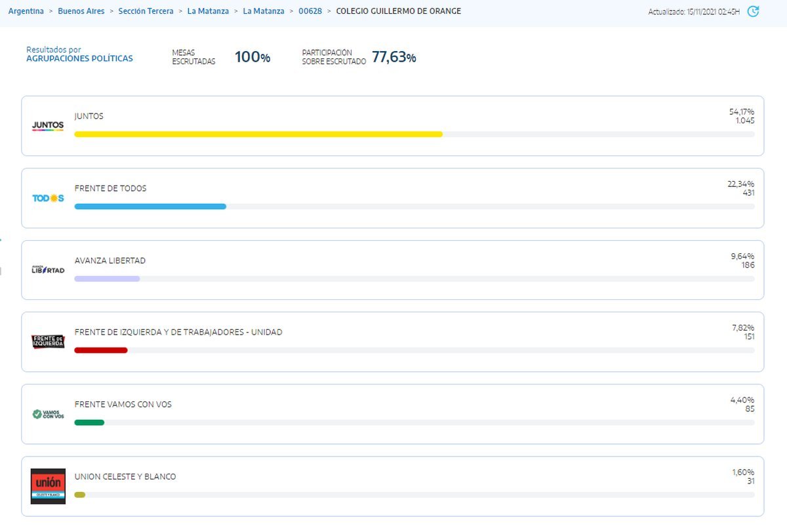Click COLEGIO GUILLERMO DE ORANGE breadcrumb text
This screenshot has height=532, width=787.
coord(398,11)
